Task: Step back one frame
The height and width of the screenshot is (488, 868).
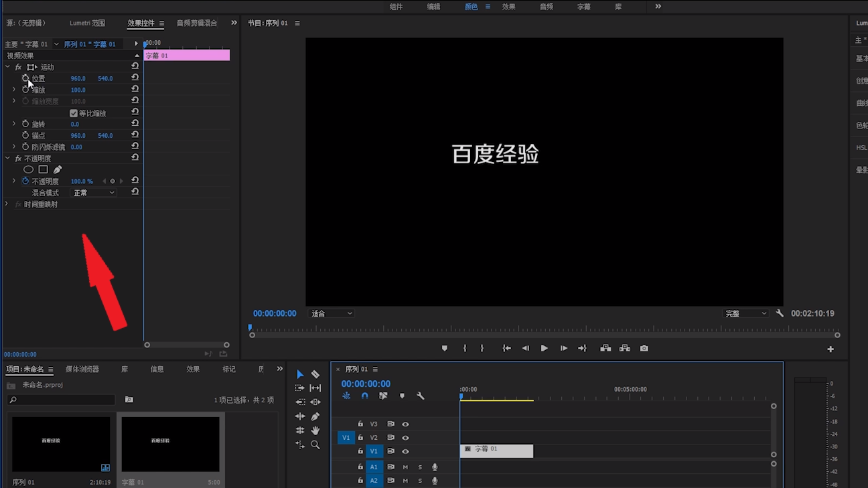Action: (x=526, y=348)
